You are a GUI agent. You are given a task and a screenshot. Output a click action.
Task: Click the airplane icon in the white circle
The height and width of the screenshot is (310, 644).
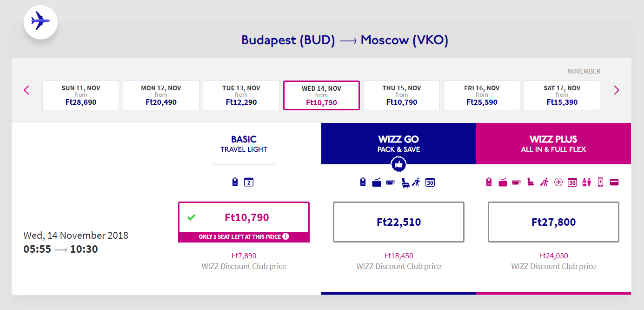[x=40, y=22]
